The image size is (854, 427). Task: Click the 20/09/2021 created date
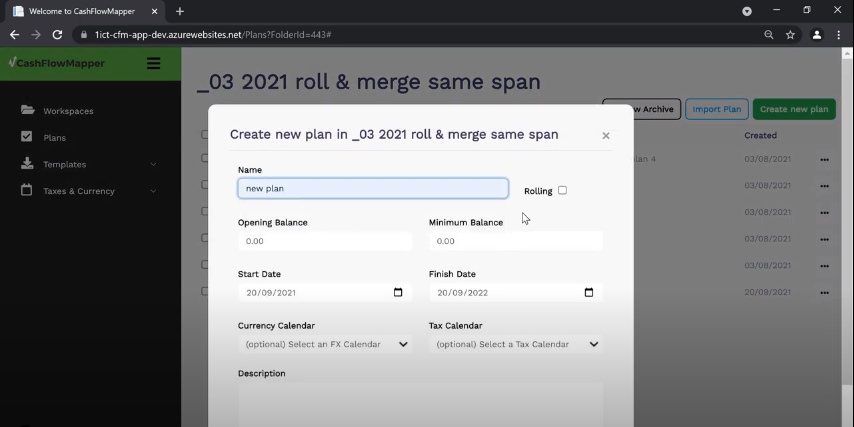[x=767, y=292]
